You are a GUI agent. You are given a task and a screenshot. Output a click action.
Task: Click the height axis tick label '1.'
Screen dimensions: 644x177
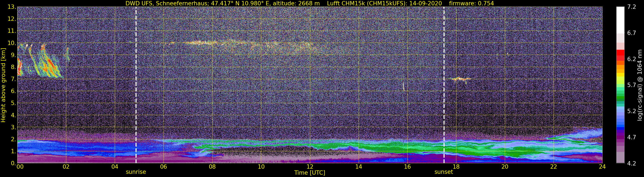(x=13, y=151)
